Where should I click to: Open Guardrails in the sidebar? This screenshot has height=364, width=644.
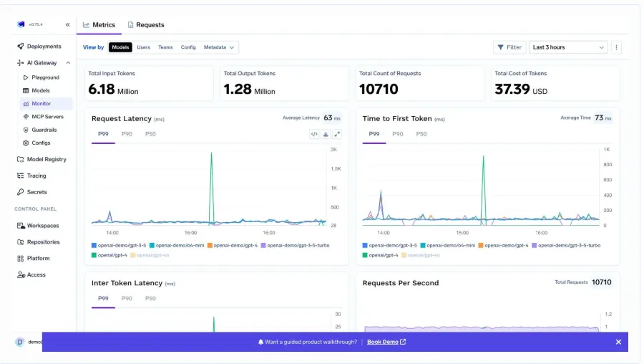coord(40,130)
